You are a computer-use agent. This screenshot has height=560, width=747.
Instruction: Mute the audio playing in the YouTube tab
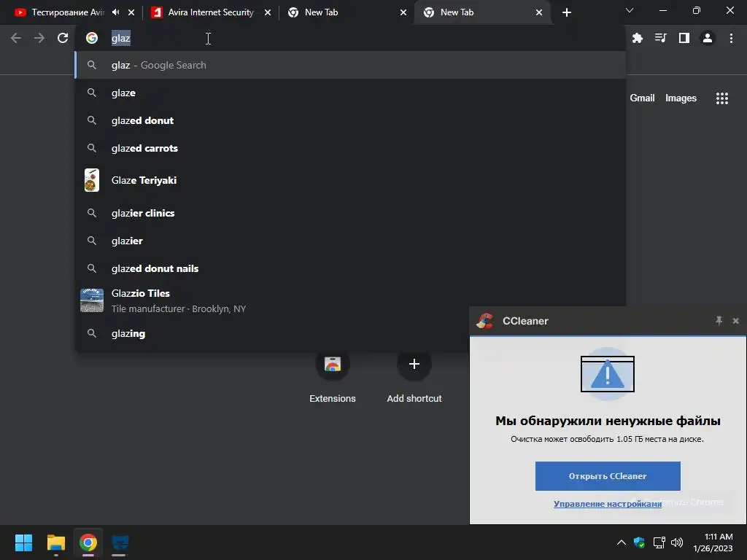(x=116, y=12)
